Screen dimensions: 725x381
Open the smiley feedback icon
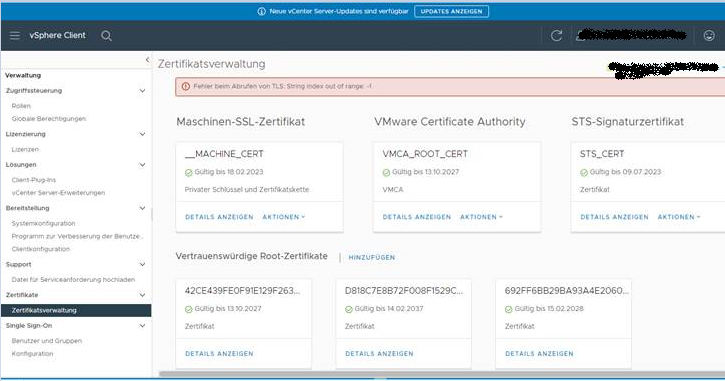(x=709, y=36)
